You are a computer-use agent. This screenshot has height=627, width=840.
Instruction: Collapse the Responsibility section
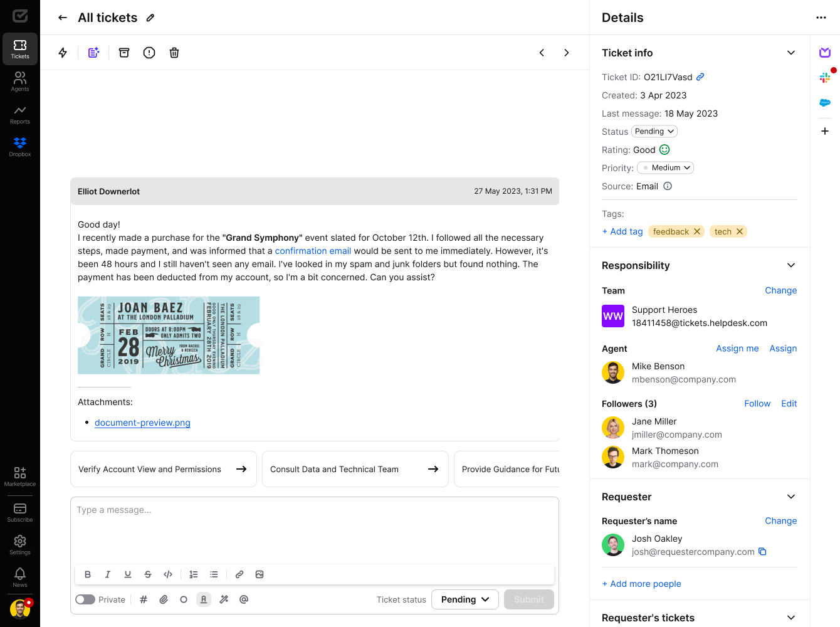coord(791,265)
